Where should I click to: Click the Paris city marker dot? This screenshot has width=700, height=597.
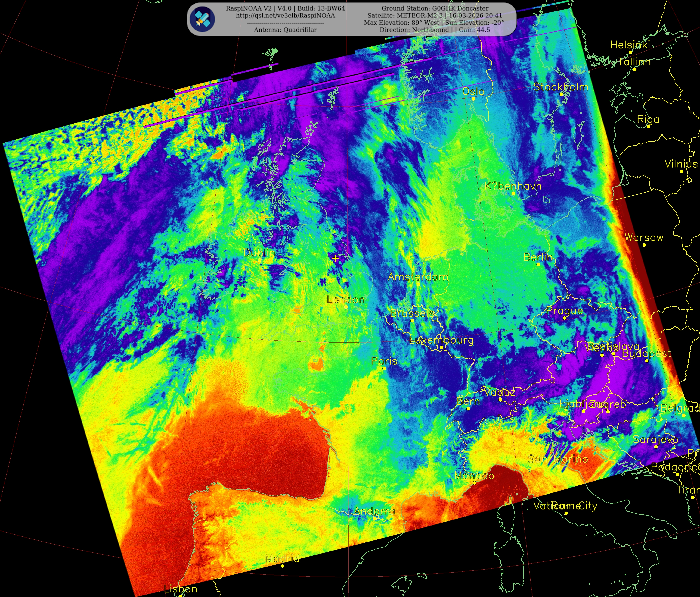click(384, 368)
